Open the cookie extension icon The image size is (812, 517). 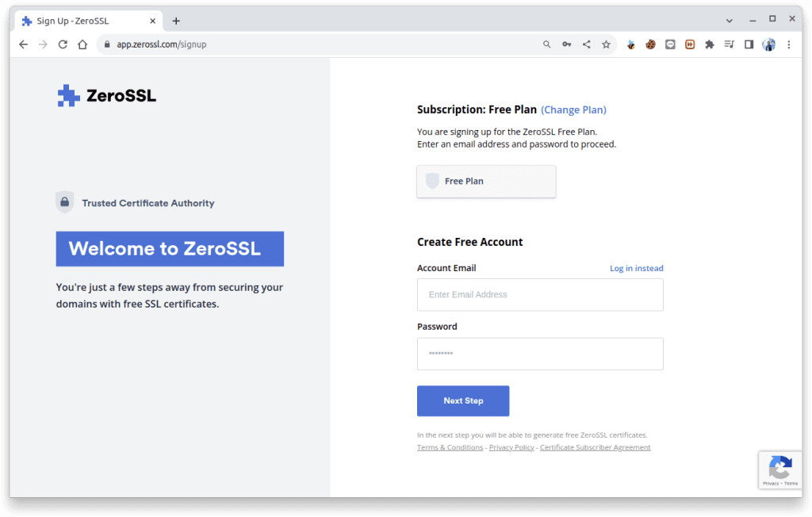650,44
